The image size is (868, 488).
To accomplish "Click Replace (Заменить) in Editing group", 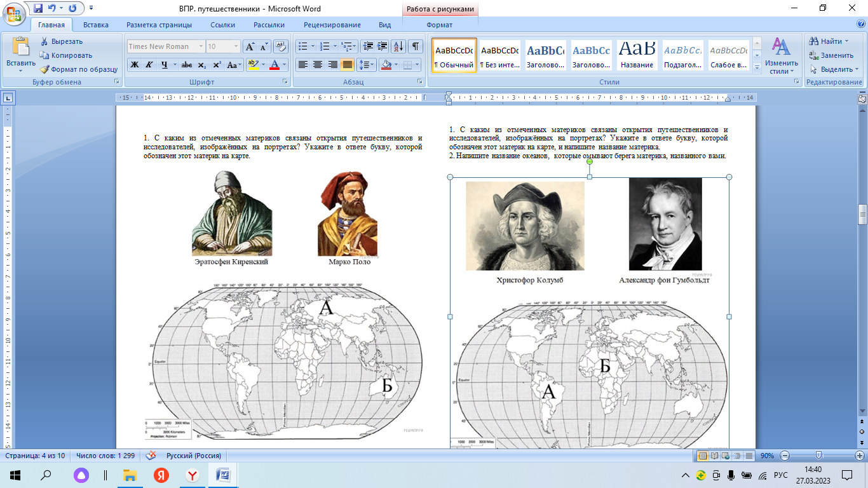I will [831, 55].
